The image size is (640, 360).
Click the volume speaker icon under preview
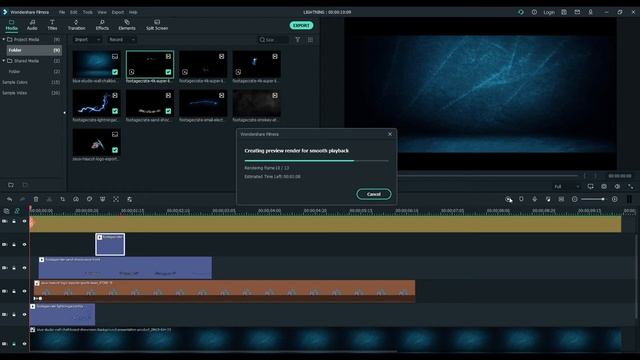coord(617,187)
